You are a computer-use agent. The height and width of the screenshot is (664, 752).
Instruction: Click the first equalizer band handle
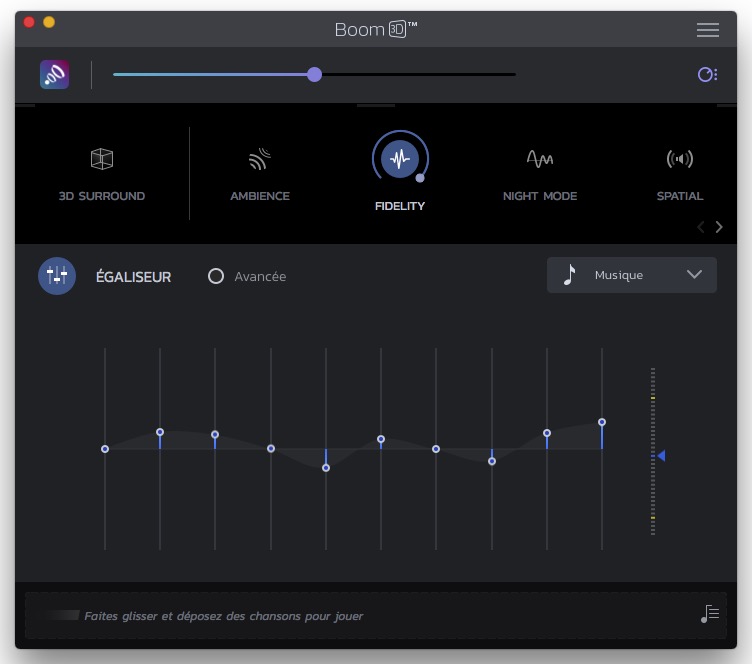point(105,449)
